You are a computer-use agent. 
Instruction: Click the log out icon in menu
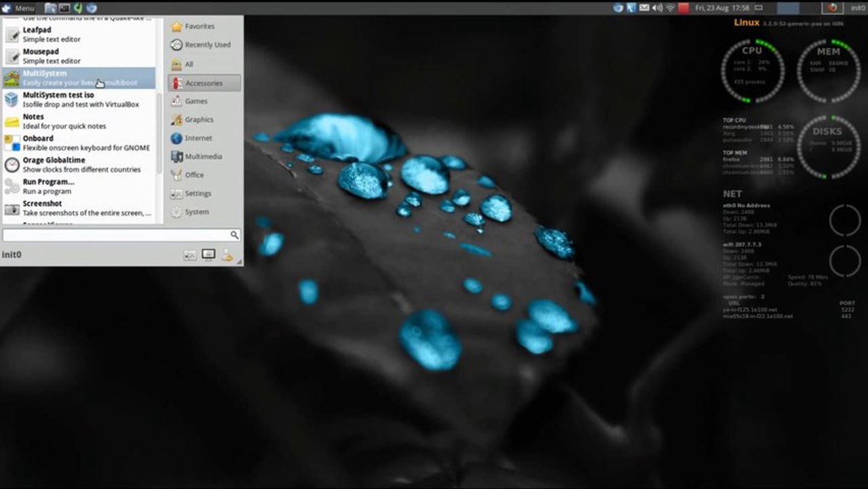coord(227,255)
